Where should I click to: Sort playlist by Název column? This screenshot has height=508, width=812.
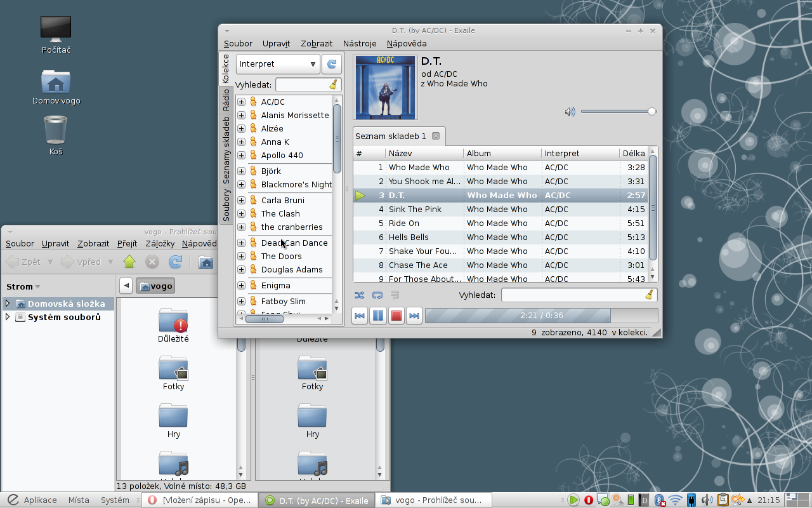(x=424, y=154)
